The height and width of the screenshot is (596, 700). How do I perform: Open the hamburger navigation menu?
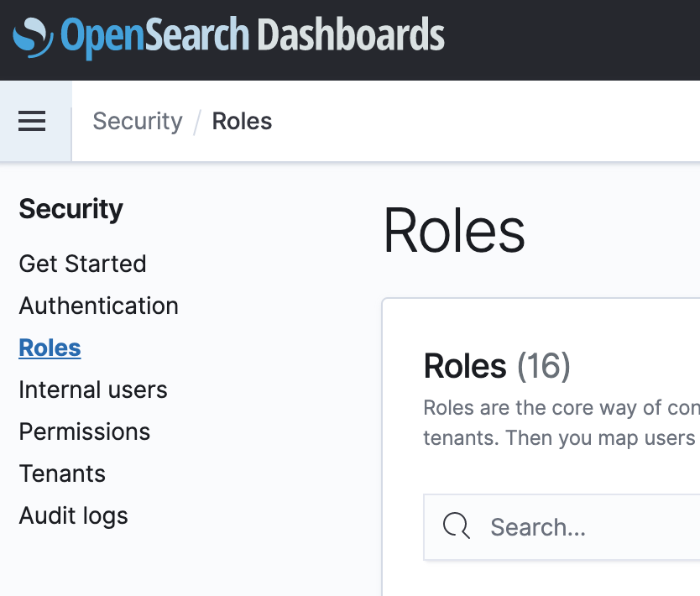pos(32,122)
